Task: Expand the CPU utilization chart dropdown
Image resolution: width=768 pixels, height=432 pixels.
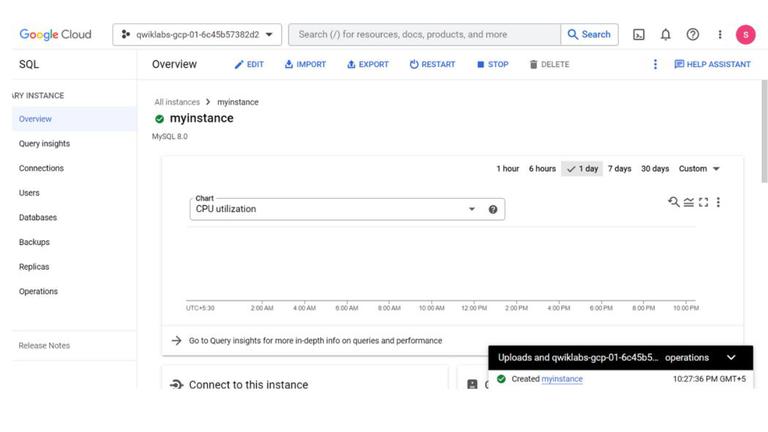Action: tap(472, 209)
